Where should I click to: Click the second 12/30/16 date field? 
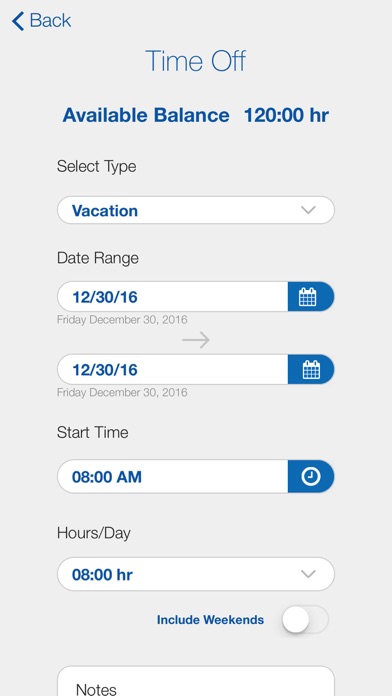[173, 369]
